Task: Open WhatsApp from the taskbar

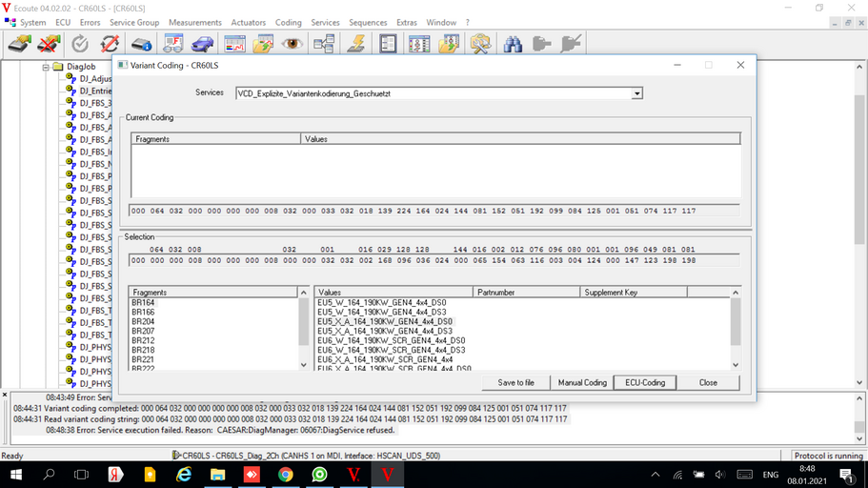Action: pos(319,475)
